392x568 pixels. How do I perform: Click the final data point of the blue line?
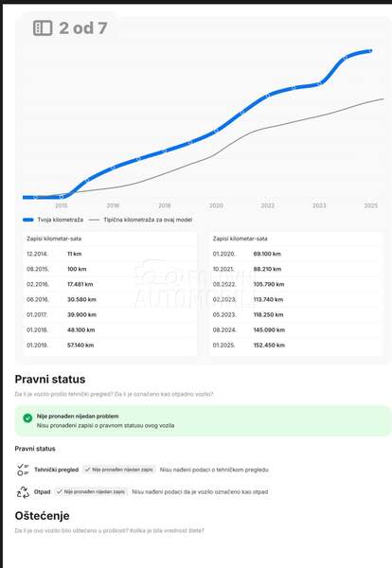[370, 51]
